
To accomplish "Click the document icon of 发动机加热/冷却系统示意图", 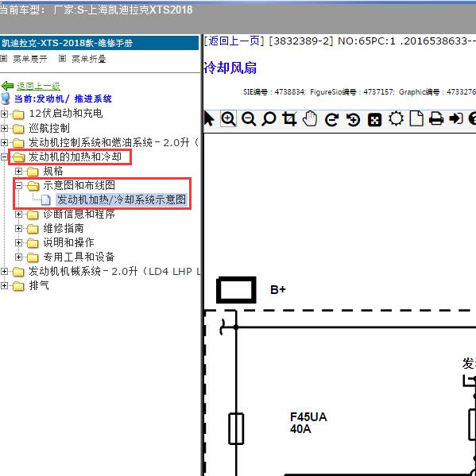I will coord(46,200).
